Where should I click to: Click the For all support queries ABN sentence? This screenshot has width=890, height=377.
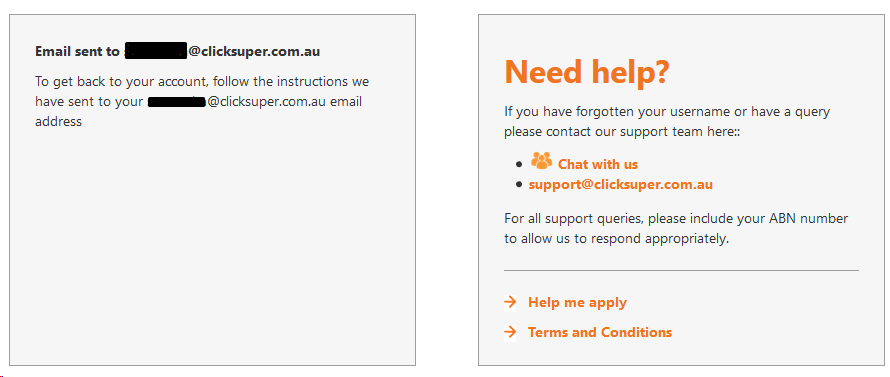(676, 228)
